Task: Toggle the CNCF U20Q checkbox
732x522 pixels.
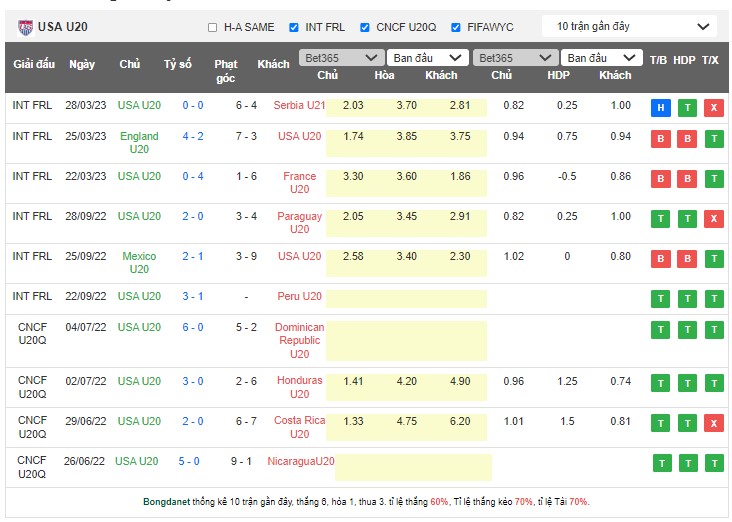Action: pyautogui.click(x=365, y=27)
